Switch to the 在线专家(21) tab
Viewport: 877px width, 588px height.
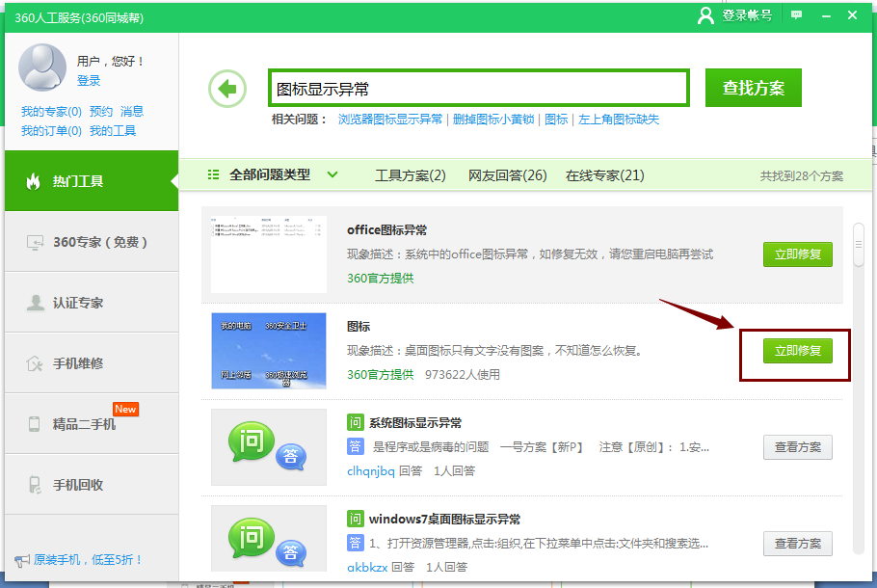pos(604,175)
